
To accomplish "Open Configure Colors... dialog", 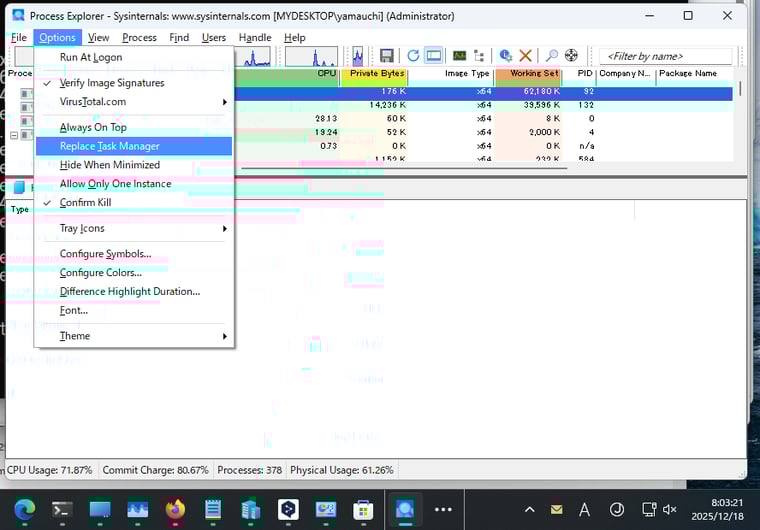I will pos(100,273).
